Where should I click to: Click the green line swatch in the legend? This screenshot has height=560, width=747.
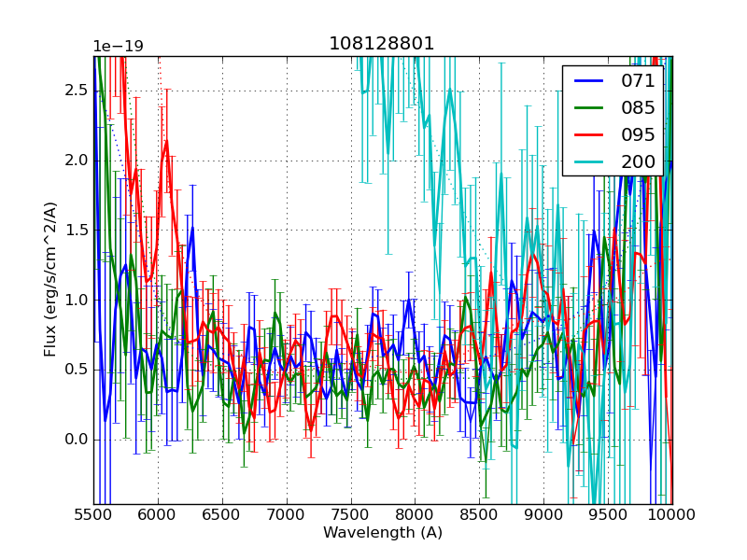[590, 108]
